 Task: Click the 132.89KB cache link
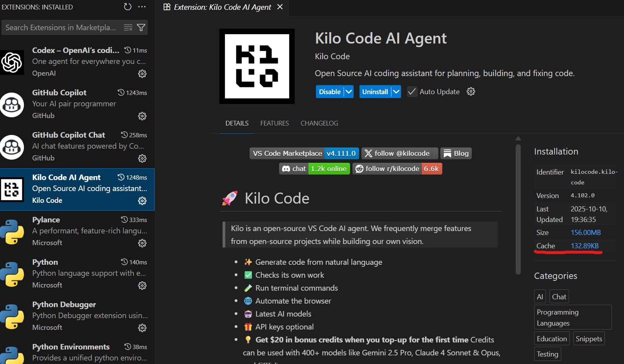(x=585, y=246)
